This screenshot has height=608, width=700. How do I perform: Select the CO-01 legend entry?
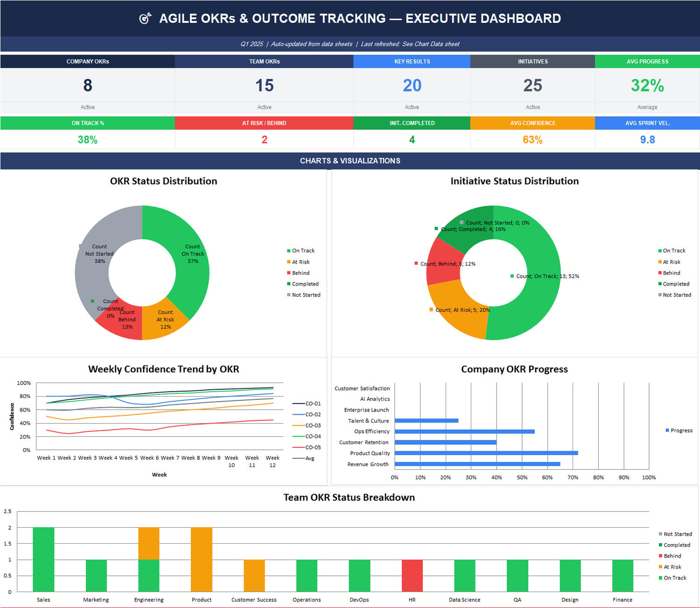pos(307,404)
